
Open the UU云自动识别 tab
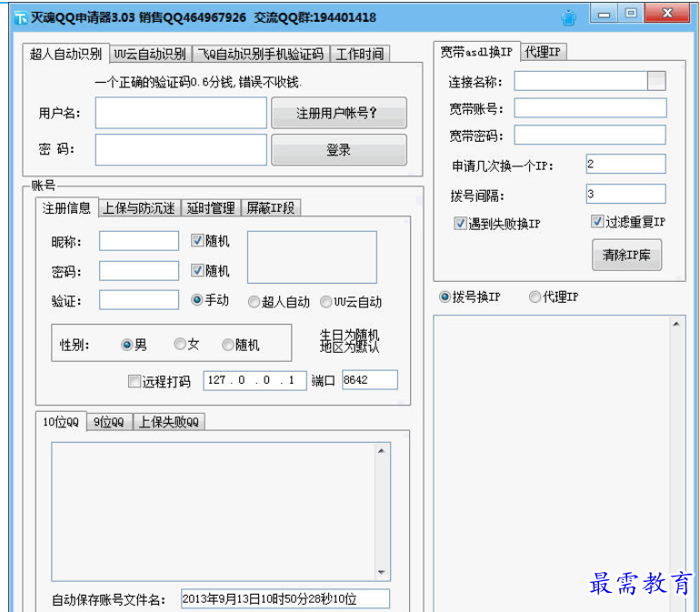pyautogui.click(x=150, y=54)
